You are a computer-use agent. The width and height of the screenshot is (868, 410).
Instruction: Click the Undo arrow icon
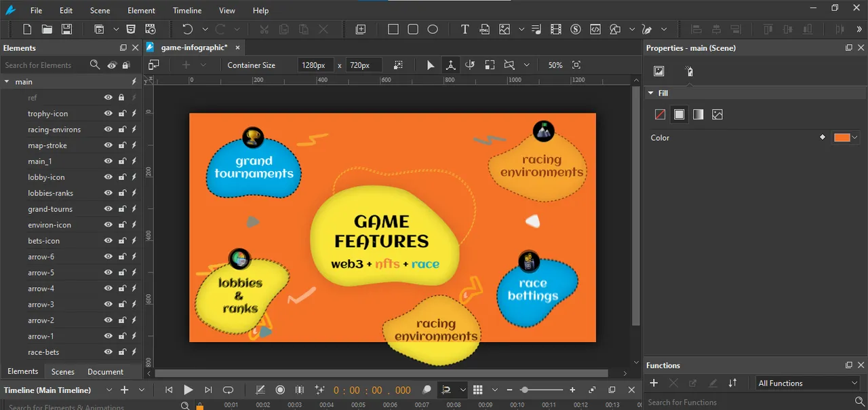[x=187, y=29]
